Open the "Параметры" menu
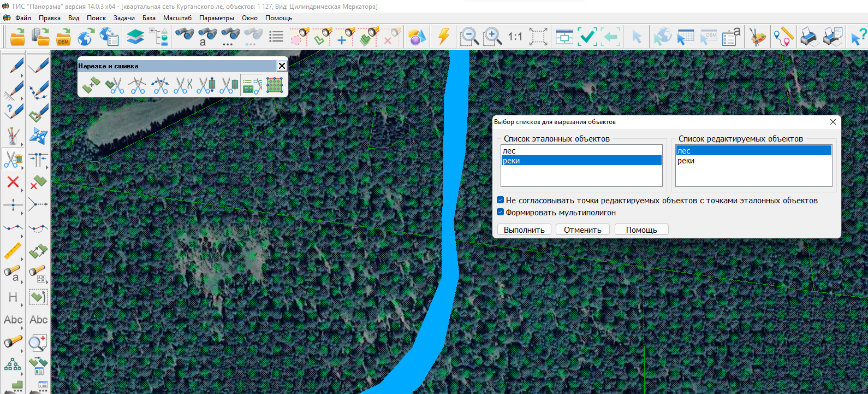The height and width of the screenshot is (394, 868). [x=216, y=18]
